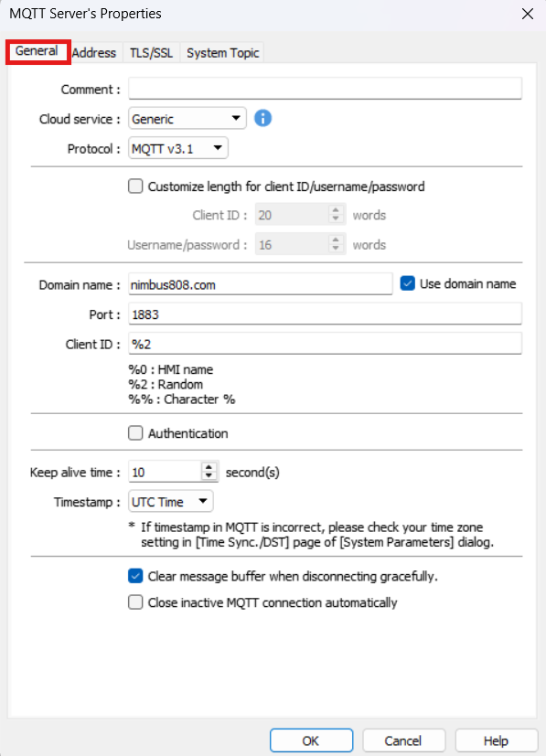Switch to the TLS/SSL tab
Screen dimensions: 546x756
pyautogui.click(x=150, y=52)
